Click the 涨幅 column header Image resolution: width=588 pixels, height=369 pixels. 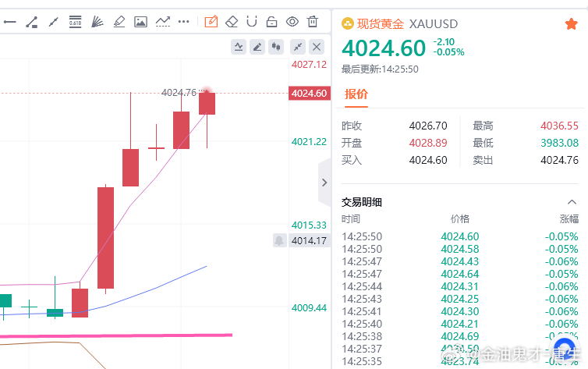click(x=569, y=219)
